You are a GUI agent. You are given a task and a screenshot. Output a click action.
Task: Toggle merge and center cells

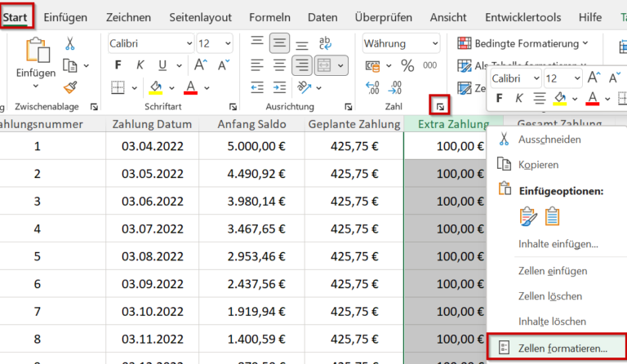pyautogui.click(x=324, y=65)
